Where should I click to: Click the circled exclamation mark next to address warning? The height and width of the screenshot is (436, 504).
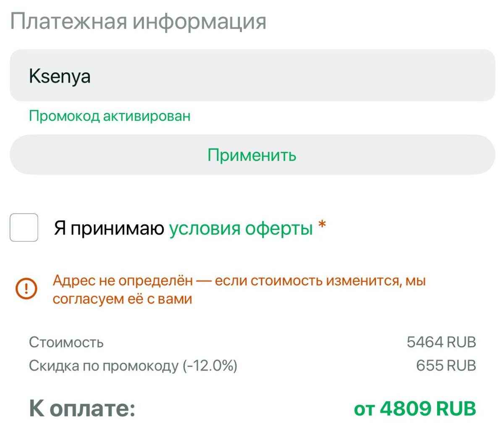(25, 288)
